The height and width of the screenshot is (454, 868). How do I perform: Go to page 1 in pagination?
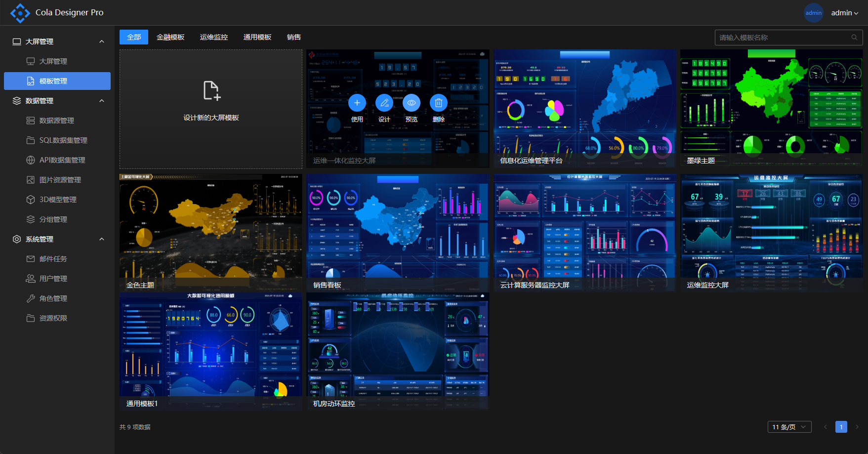point(841,427)
